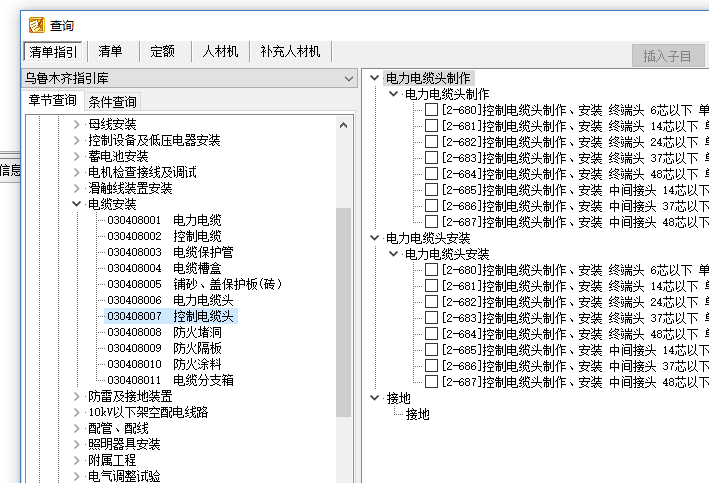
Task: Open the 清单 tab
Action: (110, 52)
